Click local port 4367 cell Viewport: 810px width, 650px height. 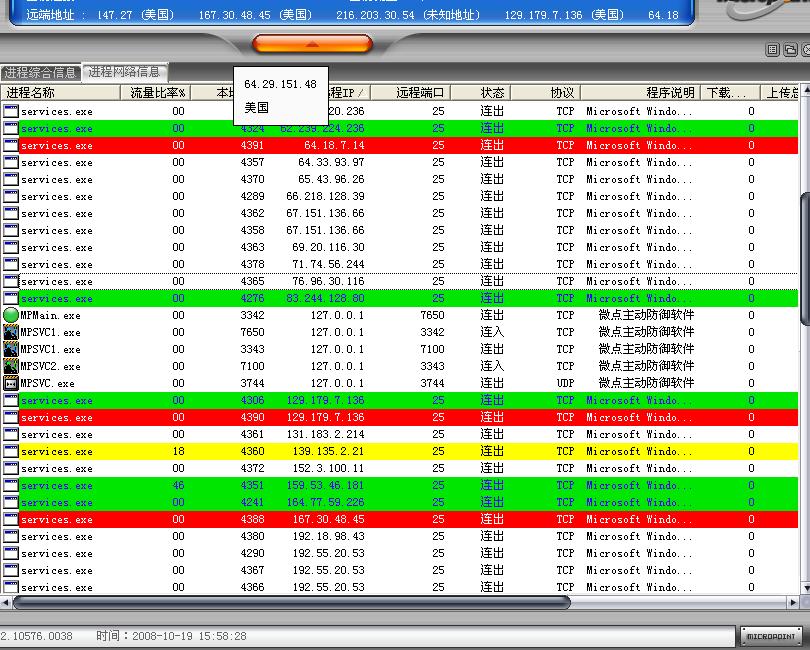(x=252, y=570)
